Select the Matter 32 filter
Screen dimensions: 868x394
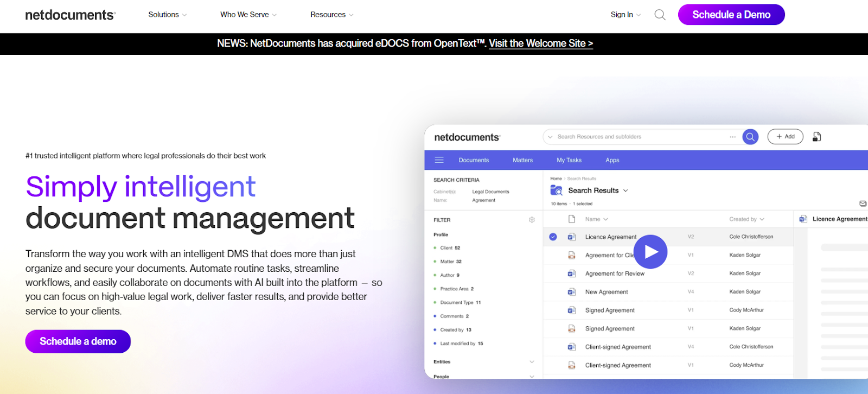click(448, 262)
